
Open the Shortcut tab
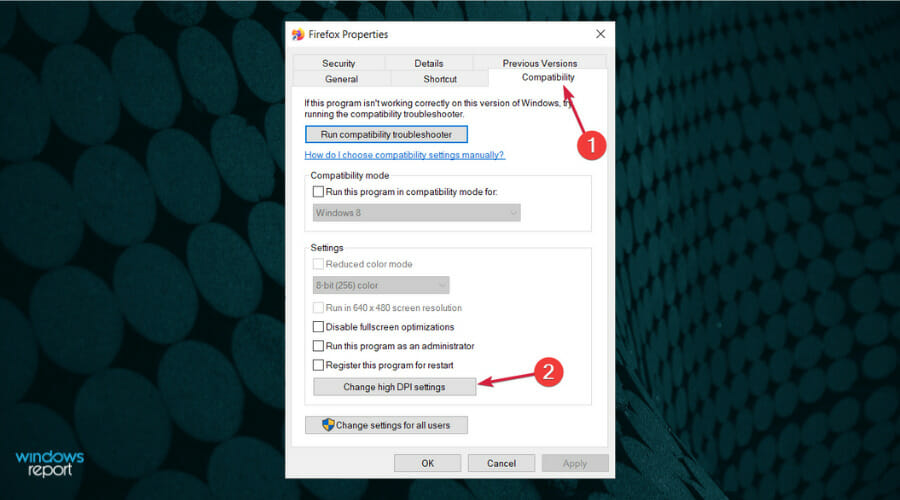pyautogui.click(x=440, y=79)
